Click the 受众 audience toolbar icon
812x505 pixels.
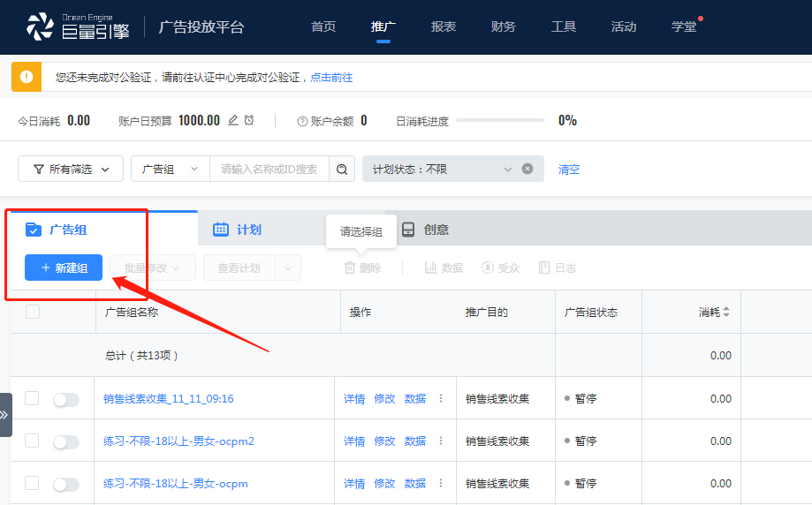tap(488, 268)
